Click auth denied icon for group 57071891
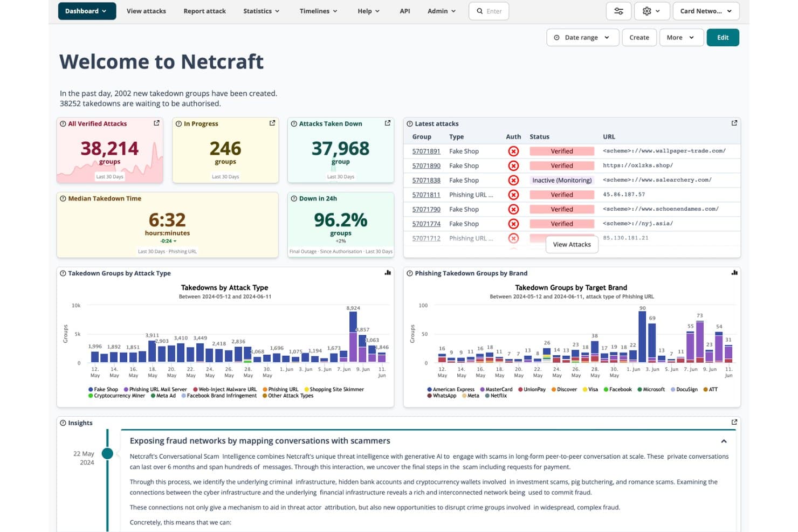 coord(513,151)
